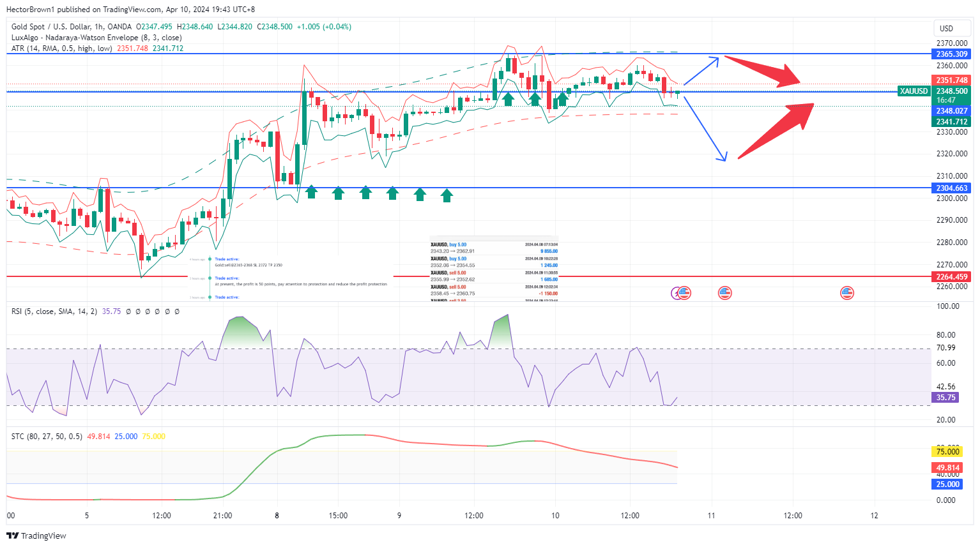Click the 'profit is 50 points' trade note

(301, 284)
